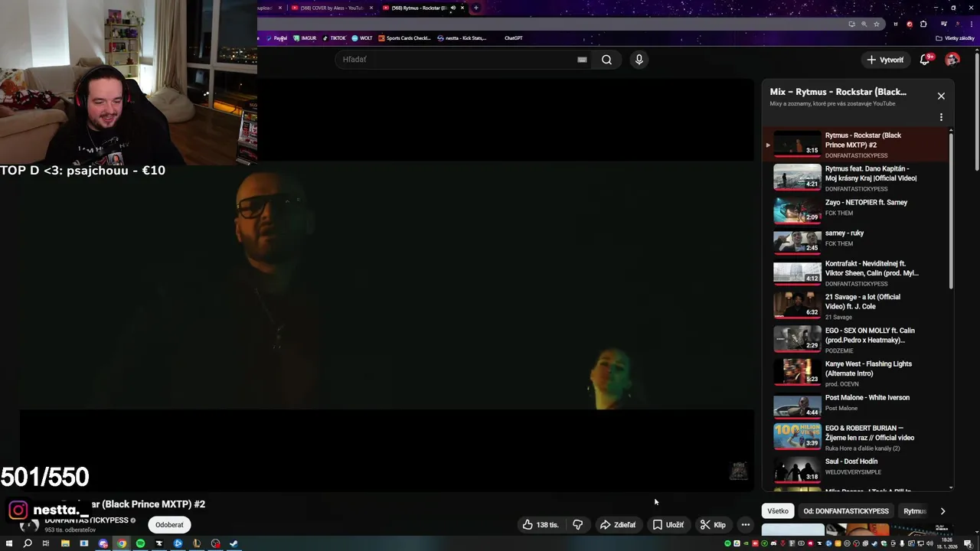This screenshot has height=551, width=980.
Task: Open Mix playlist options menu
Action: (941, 117)
